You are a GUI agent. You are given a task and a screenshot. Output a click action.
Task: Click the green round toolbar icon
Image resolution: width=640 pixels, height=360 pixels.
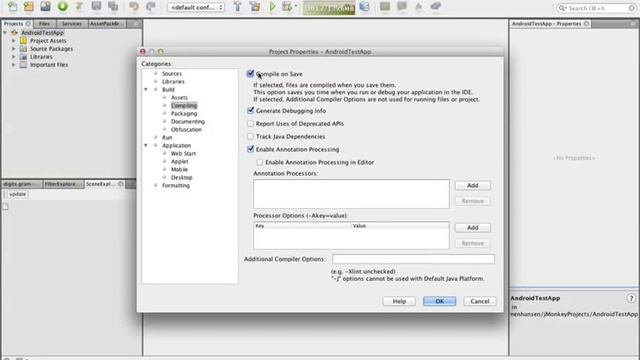click(62, 7)
